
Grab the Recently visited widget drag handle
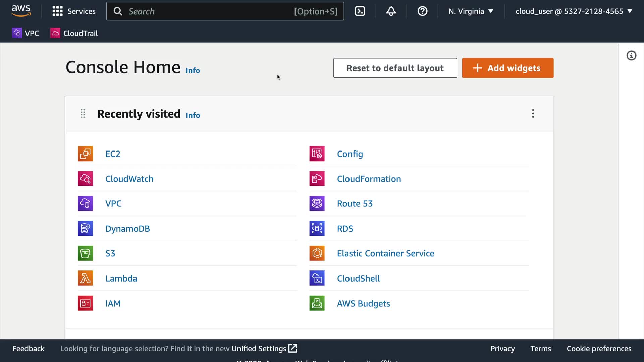point(83,114)
